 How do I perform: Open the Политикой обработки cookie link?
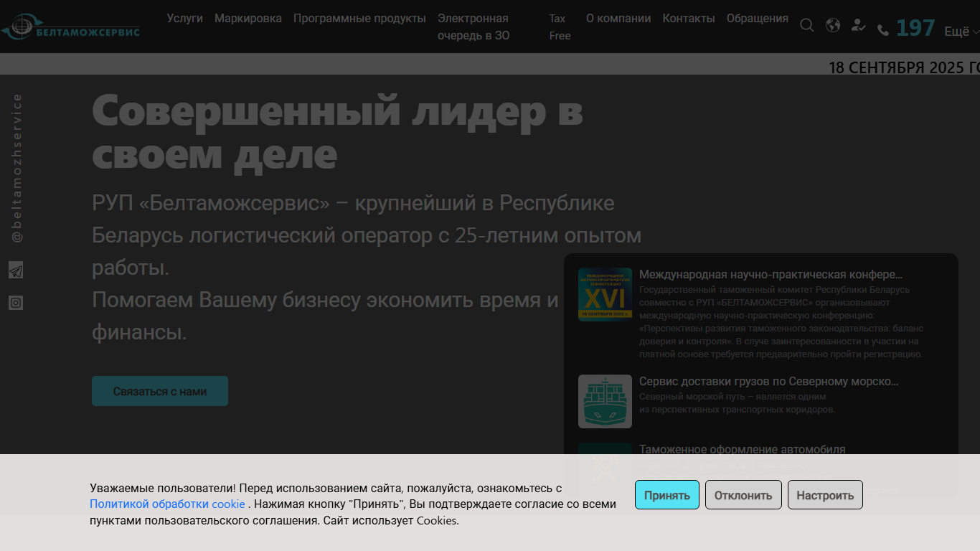click(x=167, y=504)
